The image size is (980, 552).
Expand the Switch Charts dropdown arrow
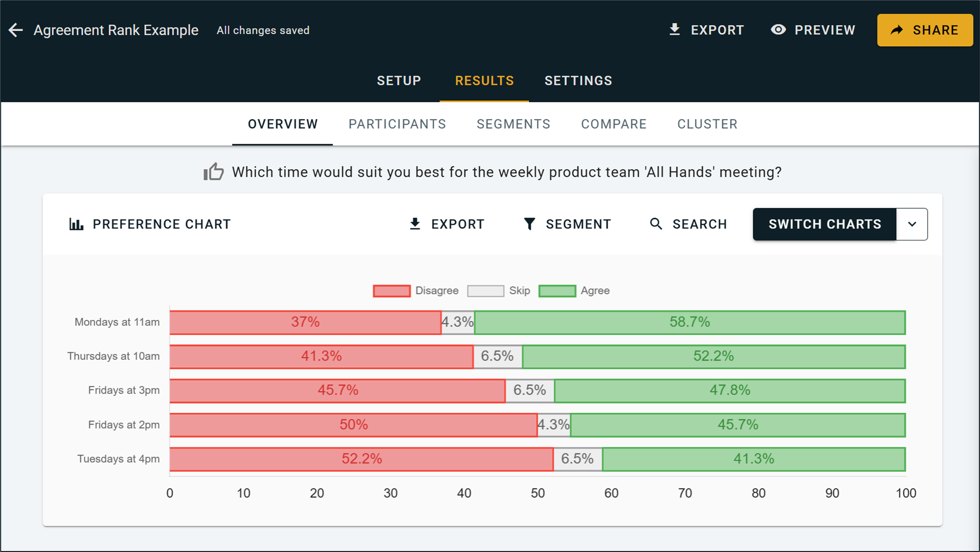(912, 224)
